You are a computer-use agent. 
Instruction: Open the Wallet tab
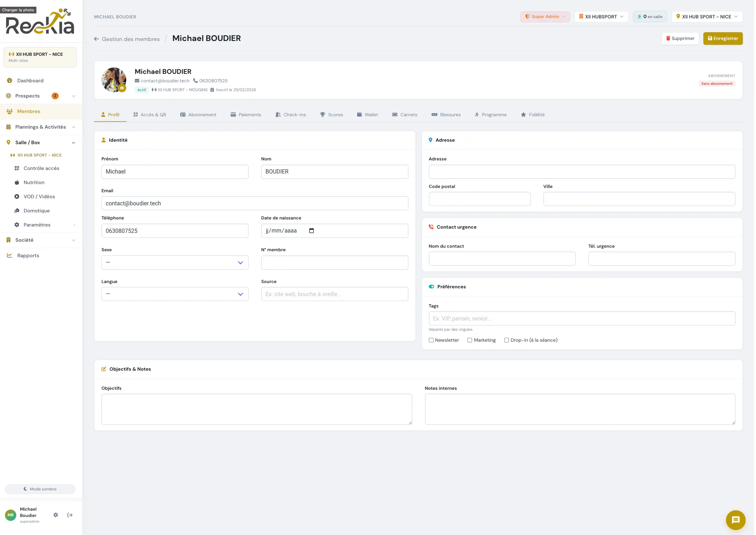click(x=367, y=114)
